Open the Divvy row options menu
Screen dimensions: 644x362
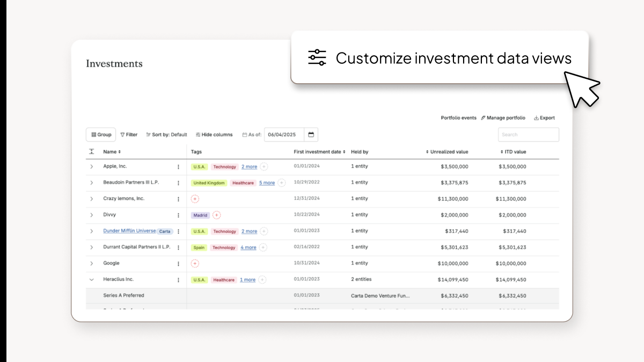[178, 215]
